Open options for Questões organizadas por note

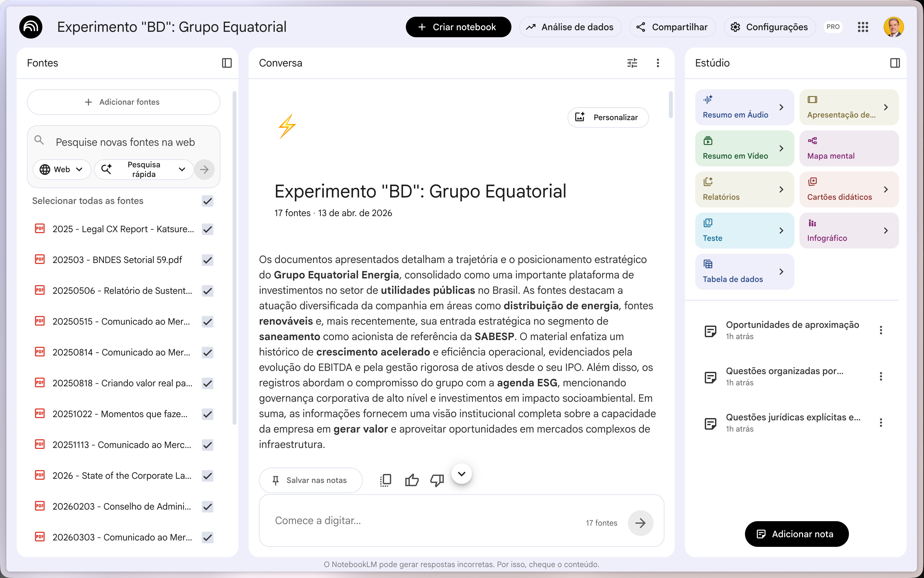[881, 376]
